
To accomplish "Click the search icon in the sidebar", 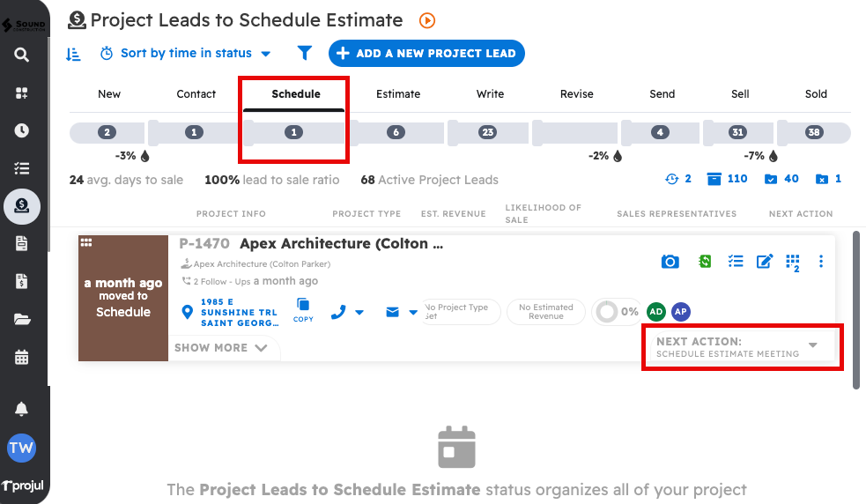I will point(21,55).
